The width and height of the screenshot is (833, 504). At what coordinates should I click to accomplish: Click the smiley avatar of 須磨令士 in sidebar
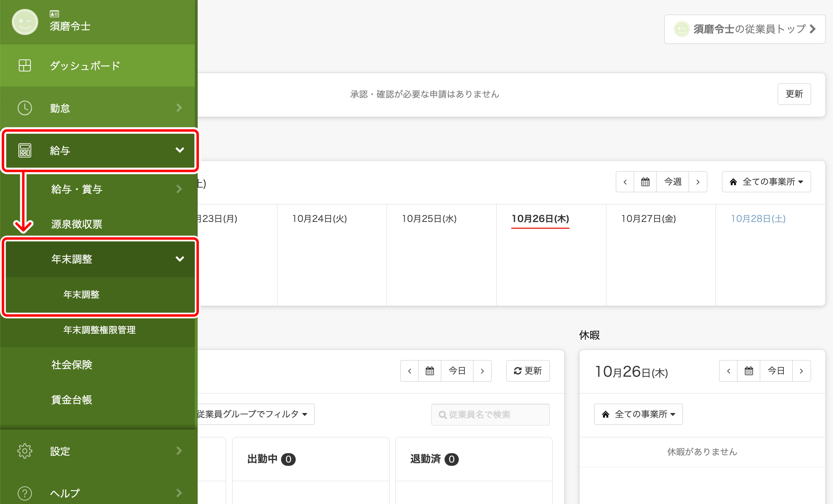pyautogui.click(x=25, y=22)
